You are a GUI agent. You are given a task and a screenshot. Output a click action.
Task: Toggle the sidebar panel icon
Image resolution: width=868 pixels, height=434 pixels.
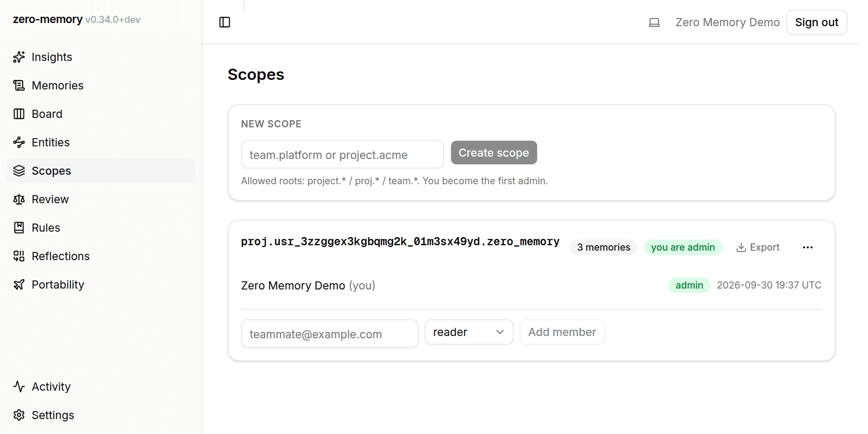[x=225, y=22]
